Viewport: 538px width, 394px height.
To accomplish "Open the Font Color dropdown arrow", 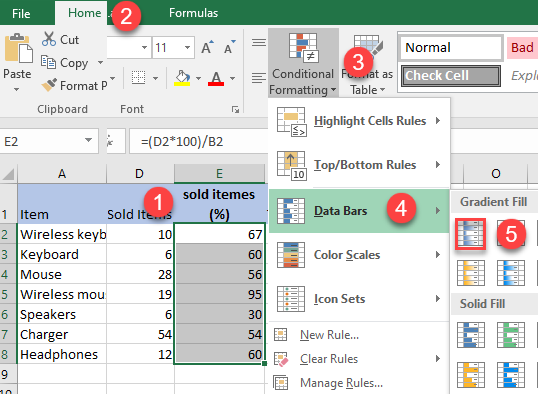I will pos(232,78).
